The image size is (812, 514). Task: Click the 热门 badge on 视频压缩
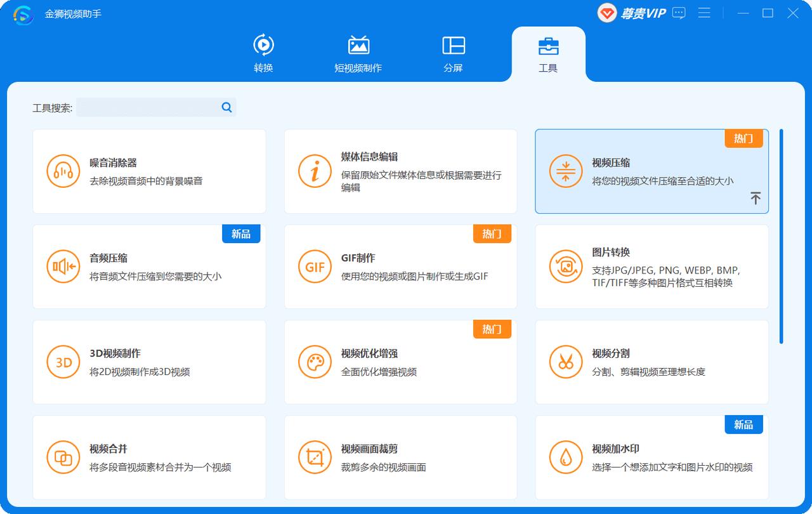coord(743,138)
